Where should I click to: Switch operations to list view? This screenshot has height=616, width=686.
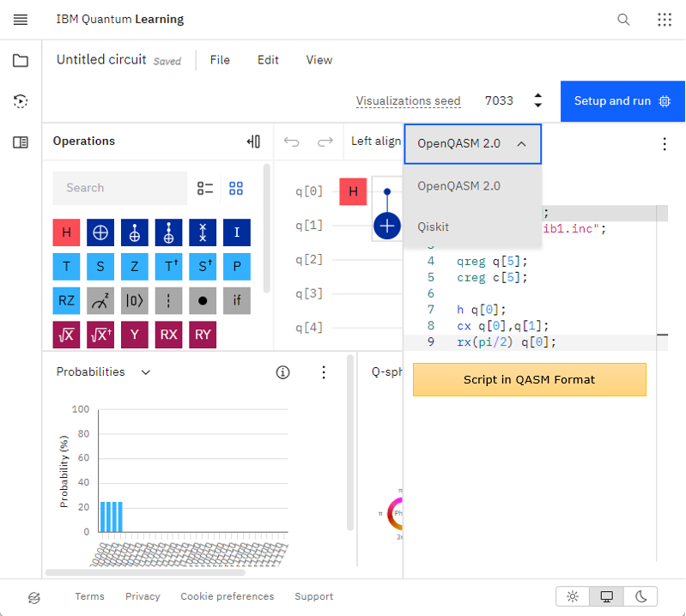(x=204, y=189)
